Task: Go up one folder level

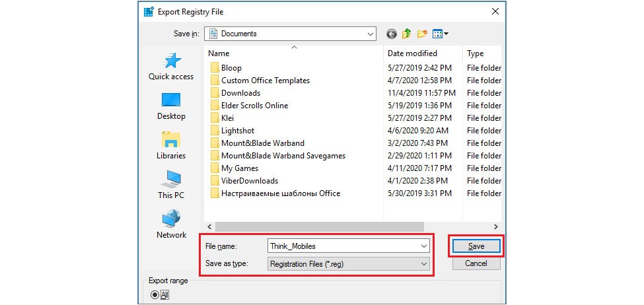Action: (x=407, y=34)
